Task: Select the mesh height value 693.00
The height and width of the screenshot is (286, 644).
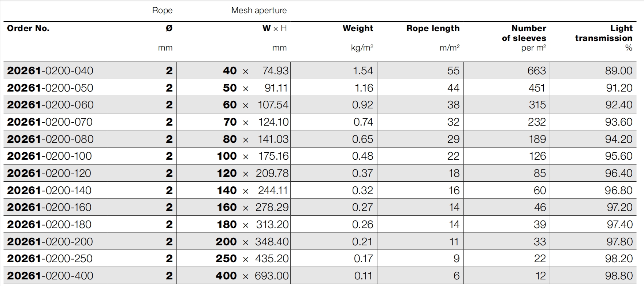Action: 272,276
